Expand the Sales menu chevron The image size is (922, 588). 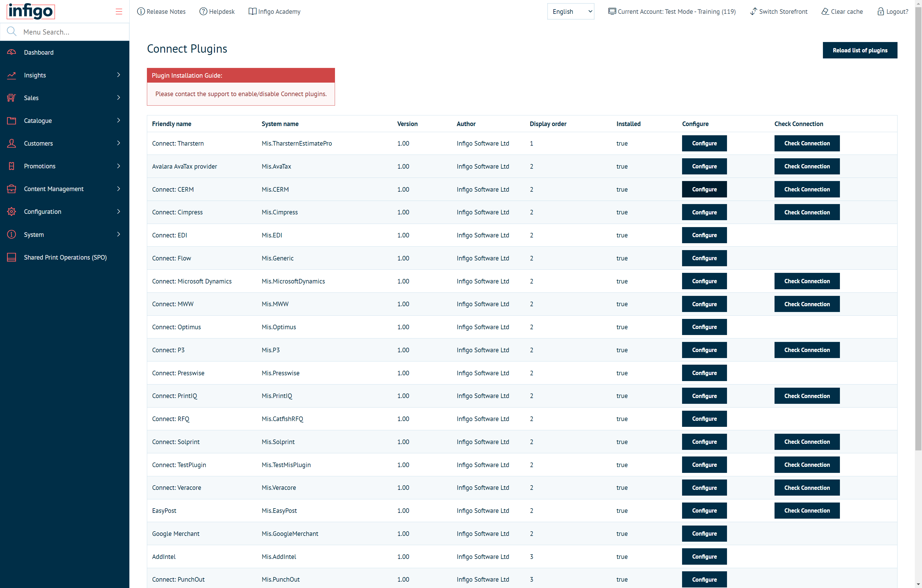[118, 98]
